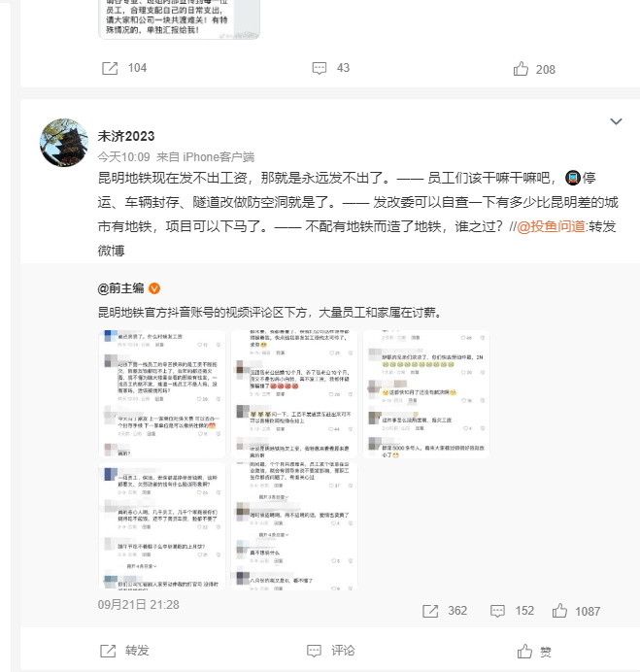Image resolution: width=640 pixels, height=672 pixels.
Task: Open the 未济2023 username link
Action: 126,136
